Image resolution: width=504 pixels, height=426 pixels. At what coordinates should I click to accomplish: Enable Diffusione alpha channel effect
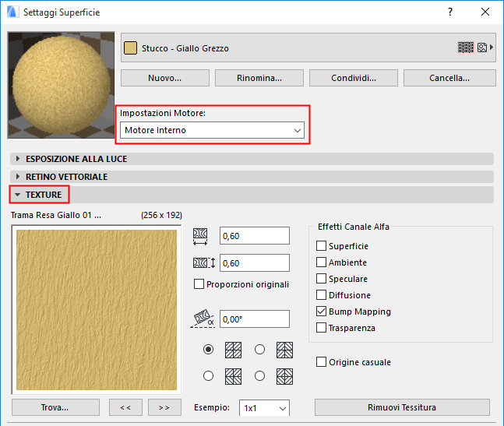(x=321, y=294)
